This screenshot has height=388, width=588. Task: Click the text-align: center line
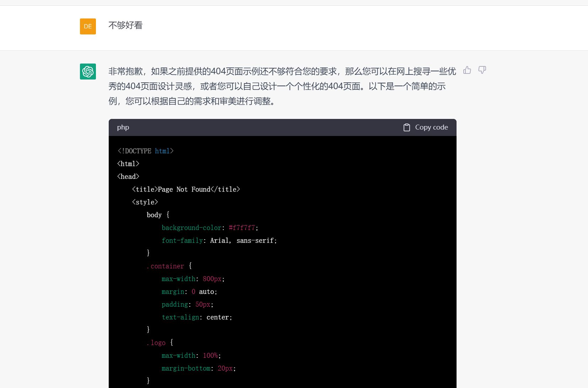pyautogui.click(x=197, y=317)
